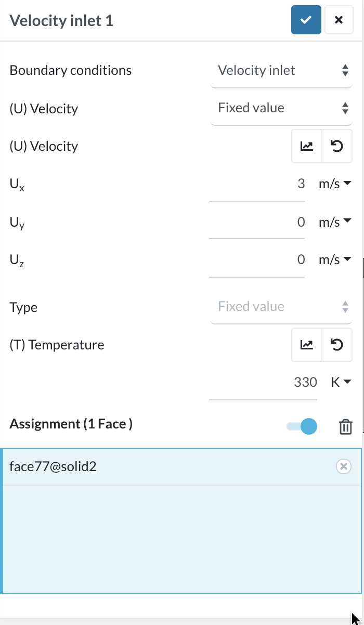Select face77@solid2 assignment entry
The width and height of the screenshot is (364, 625).
tap(156, 466)
